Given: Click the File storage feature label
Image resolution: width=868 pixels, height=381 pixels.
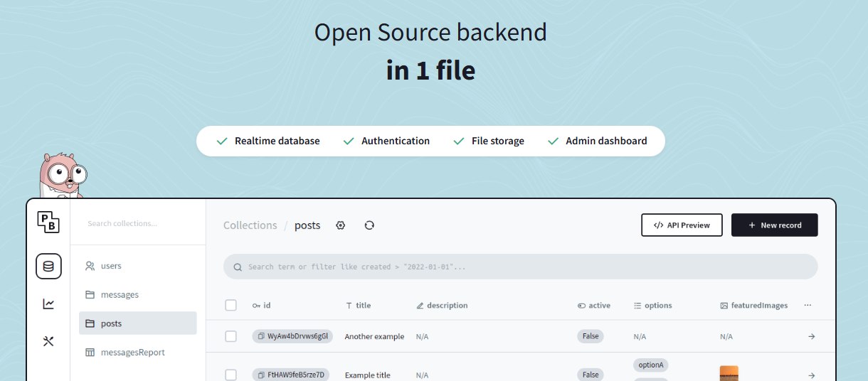Looking at the screenshot, I should [x=498, y=141].
